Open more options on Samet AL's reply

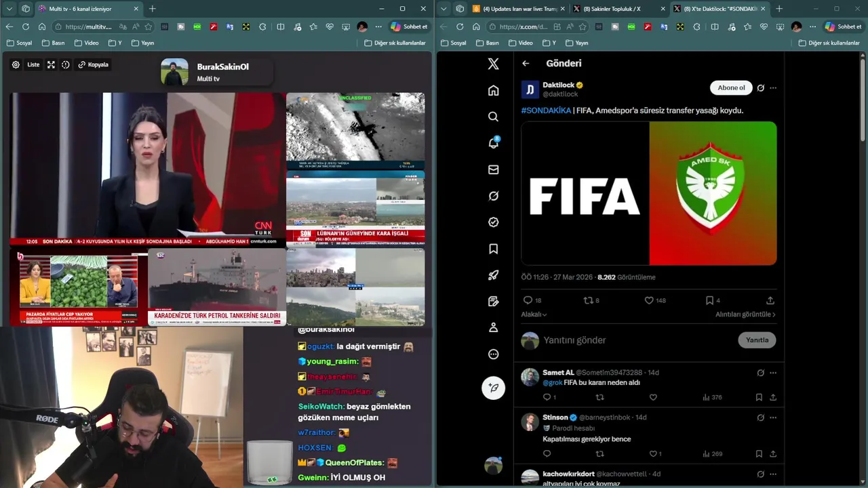click(x=773, y=373)
